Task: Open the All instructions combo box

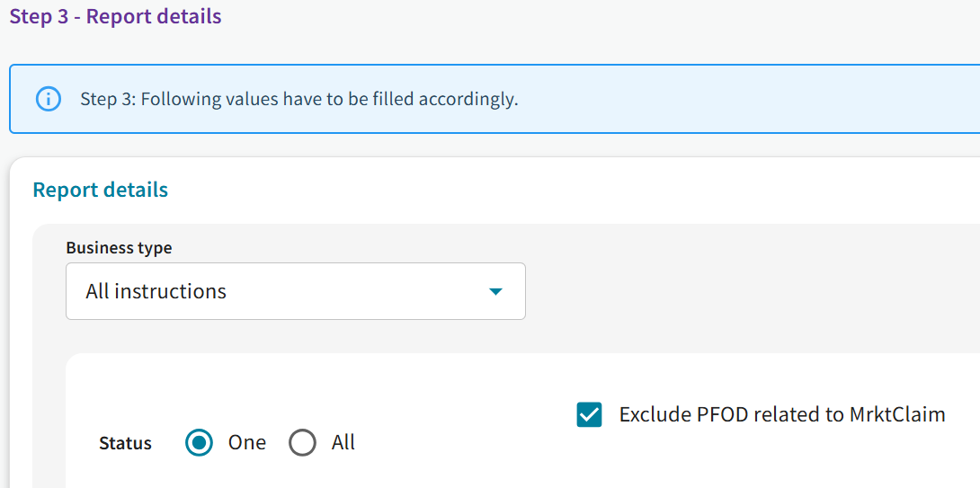Action: (x=295, y=291)
